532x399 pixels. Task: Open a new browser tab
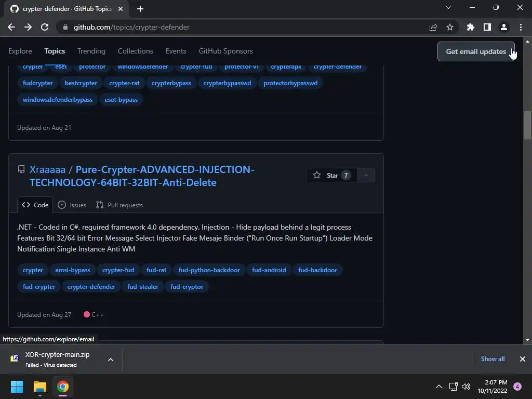pyautogui.click(x=140, y=9)
